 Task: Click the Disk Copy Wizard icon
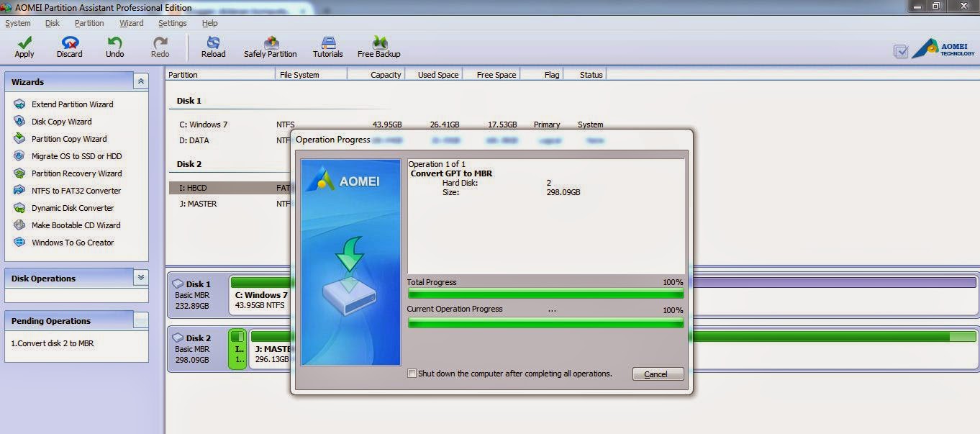19,122
